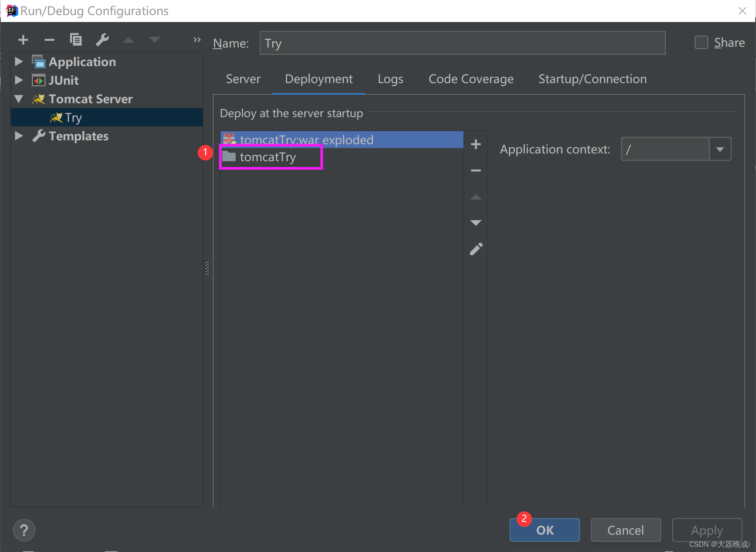
Task: Click the remove deployment artifact minus icon
Action: (x=475, y=170)
